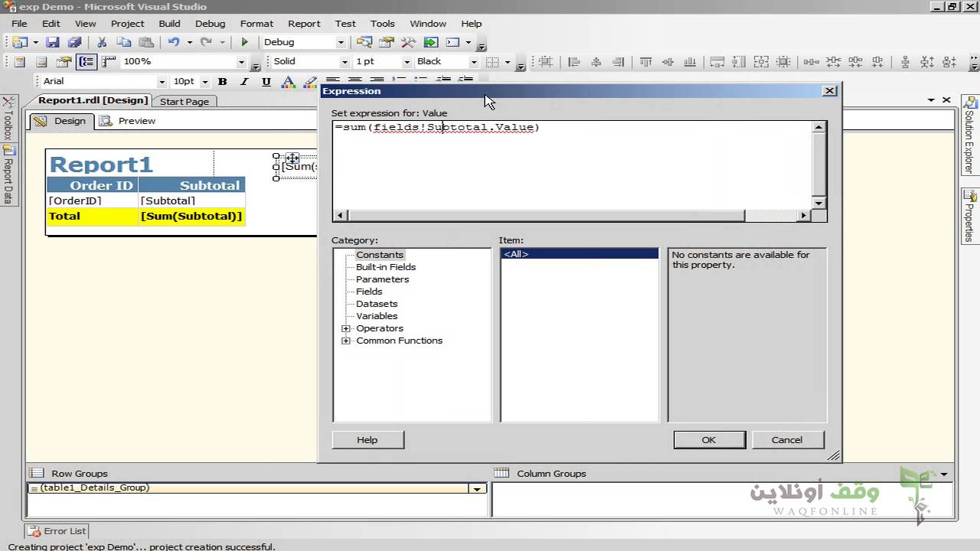Open the Report menu
This screenshot has width=980, height=551.
[304, 24]
